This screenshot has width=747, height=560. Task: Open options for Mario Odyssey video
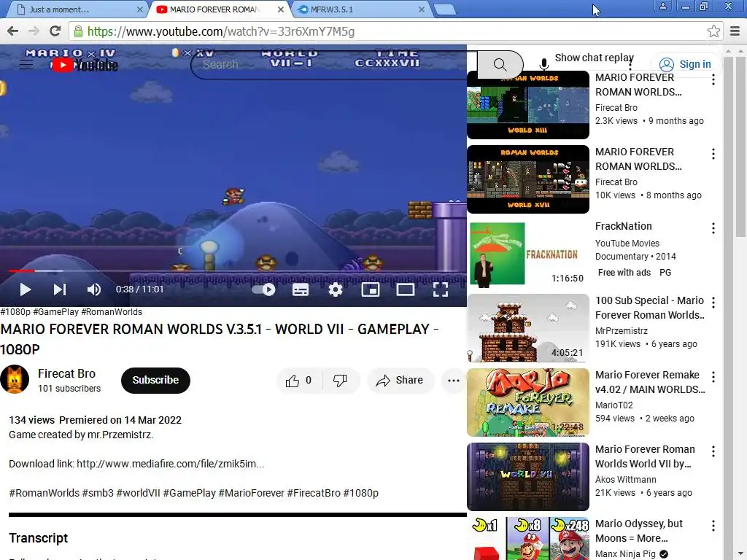713,525
